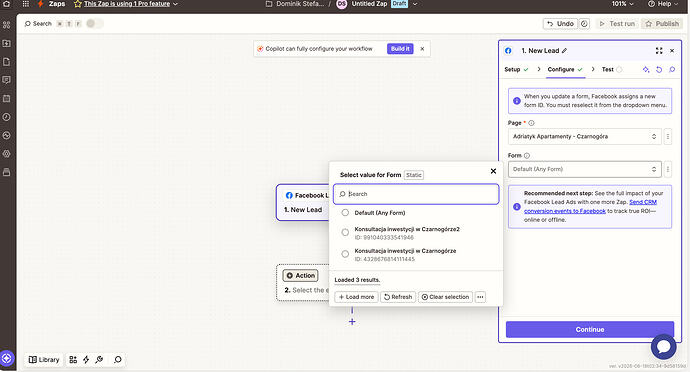Click the Static badge in Form popup
Viewport: 690px width, 372px height.
[x=414, y=175]
